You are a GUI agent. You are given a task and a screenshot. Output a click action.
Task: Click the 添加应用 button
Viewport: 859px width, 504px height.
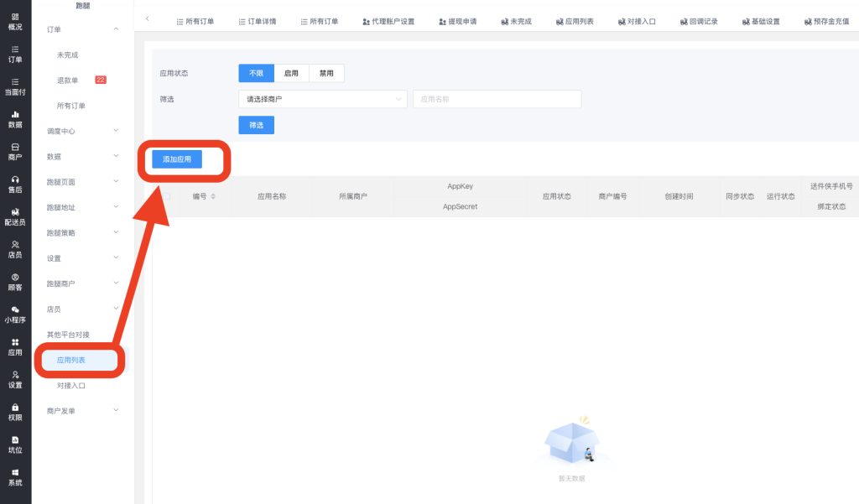(x=177, y=158)
